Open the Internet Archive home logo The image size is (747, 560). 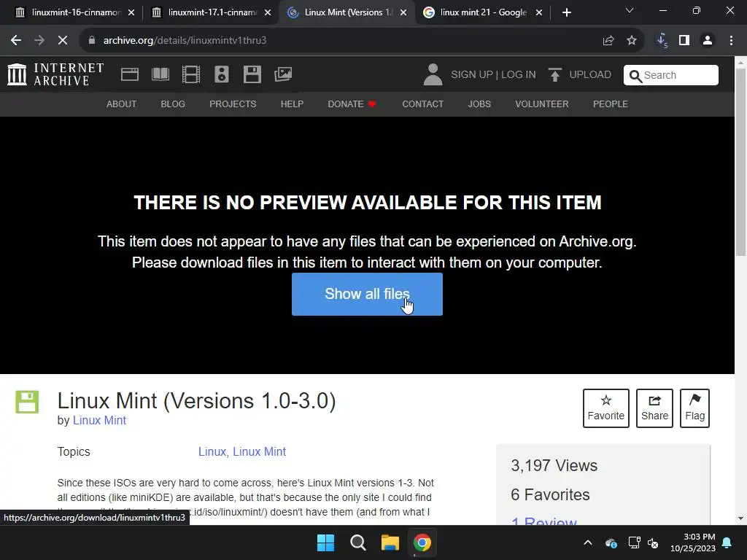pos(55,74)
